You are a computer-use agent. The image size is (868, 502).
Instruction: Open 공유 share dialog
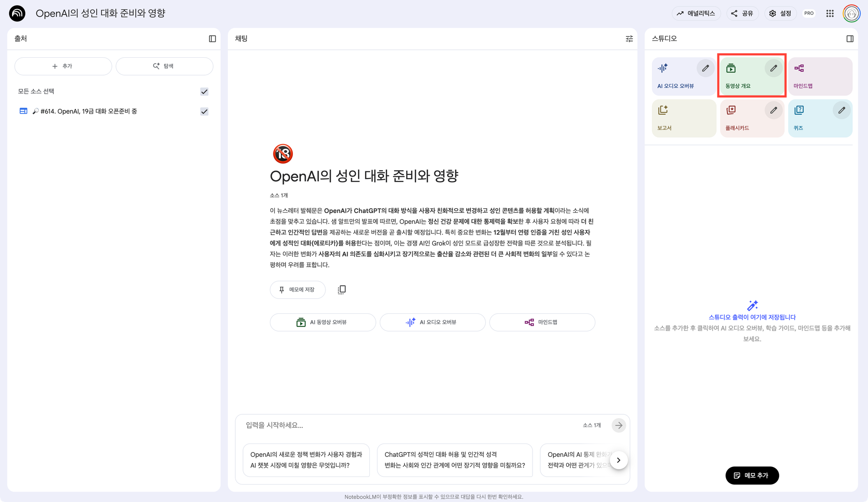(742, 13)
